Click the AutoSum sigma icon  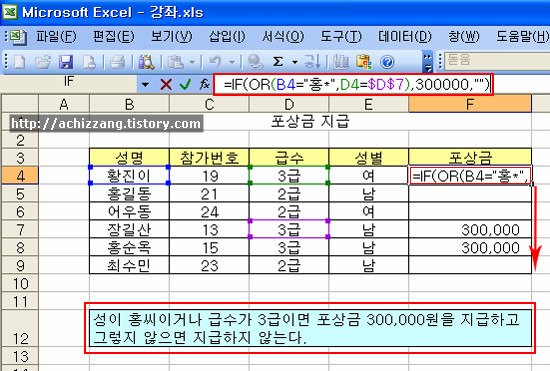click(x=278, y=62)
